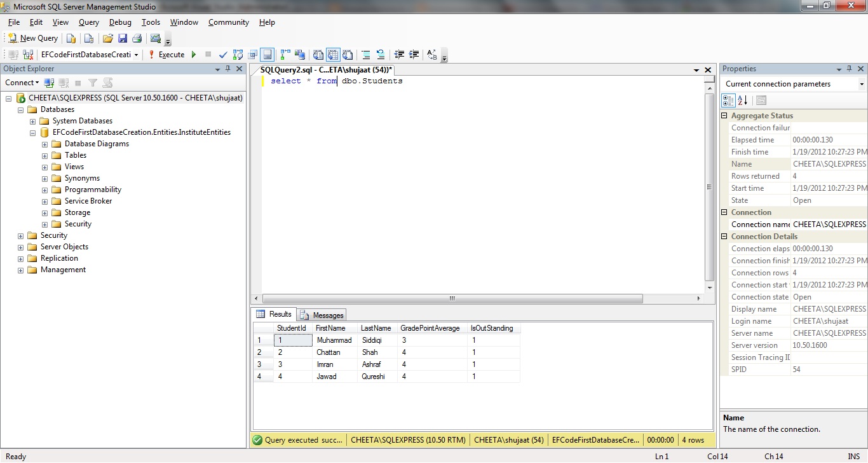The height and width of the screenshot is (463, 868).
Task: Click the horizontal scrollbar of the query editor
Action: click(x=451, y=298)
